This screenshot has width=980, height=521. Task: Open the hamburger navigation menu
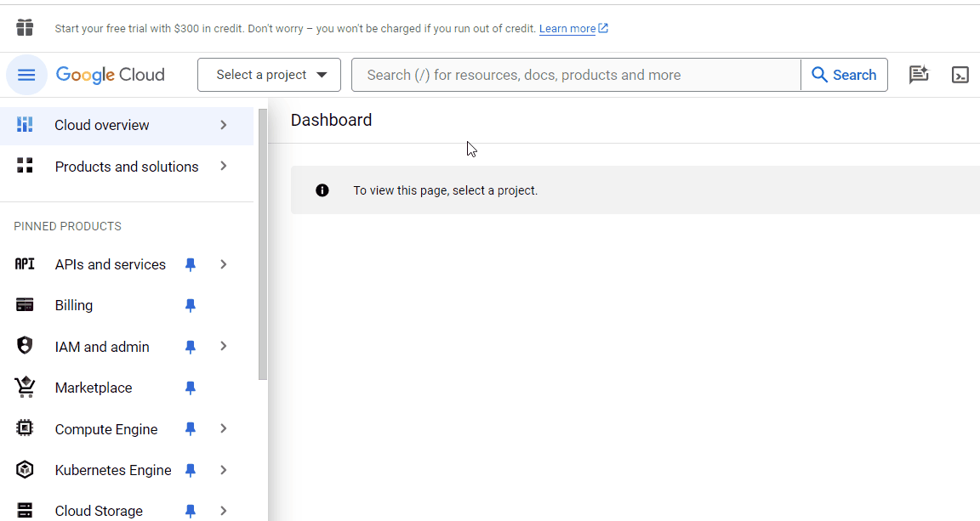pos(26,75)
